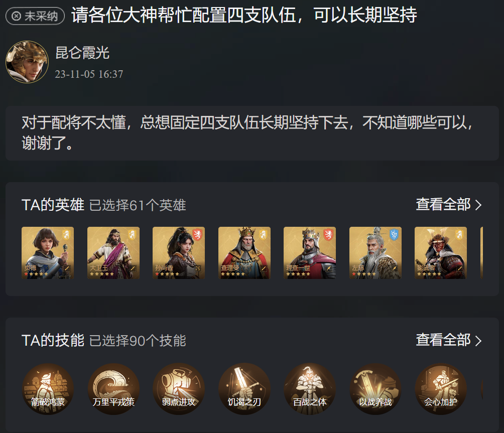Screen dimensions: 504x433
Task: Select the 以战养战 skill icon
Action: (375, 389)
